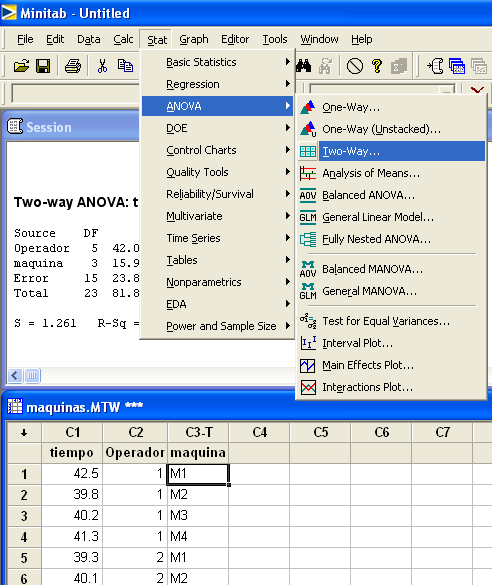Click the Cancel circle-slash icon
This screenshot has width=492, height=585.
click(x=354, y=66)
